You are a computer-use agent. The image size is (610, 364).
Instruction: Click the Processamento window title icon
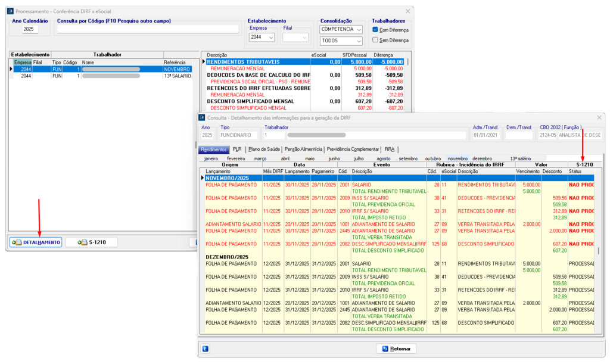(x=10, y=11)
